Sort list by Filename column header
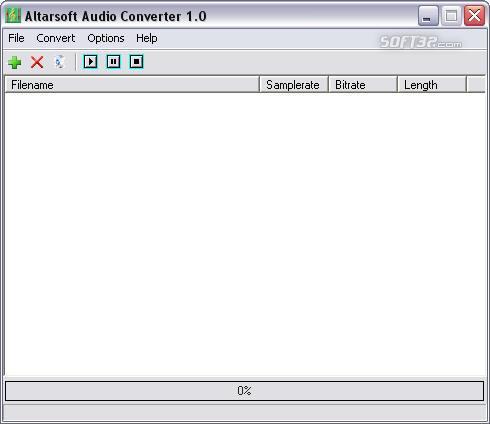Image resolution: width=490 pixels, height=424 pixels. click(x=132, y=85)
